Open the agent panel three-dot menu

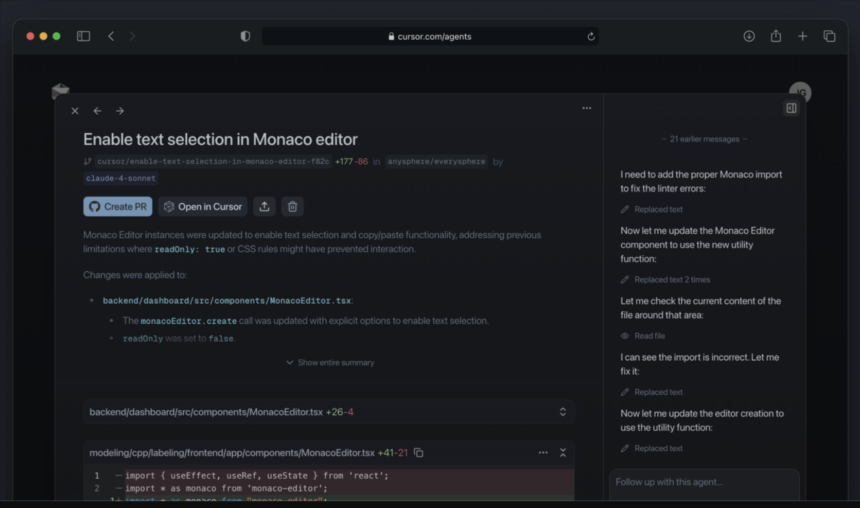tap(587, 108)
